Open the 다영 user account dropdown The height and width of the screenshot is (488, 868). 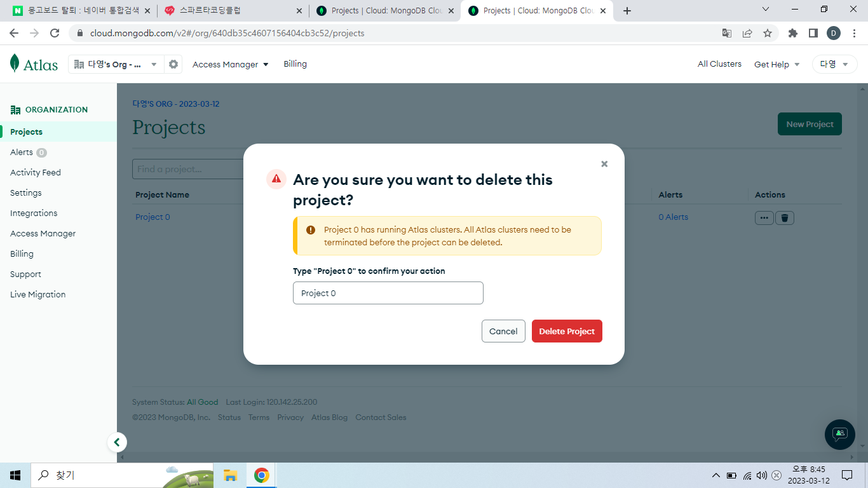tap(834, 64)
